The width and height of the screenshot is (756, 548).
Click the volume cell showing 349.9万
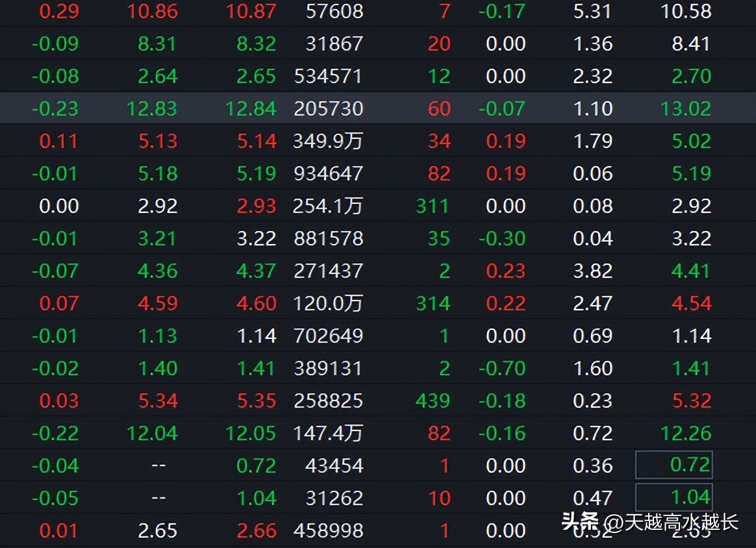point(327,141)
